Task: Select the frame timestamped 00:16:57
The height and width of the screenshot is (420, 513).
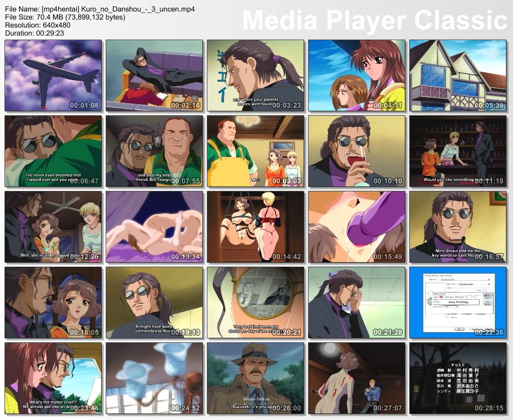Action: tap(458, 227)
